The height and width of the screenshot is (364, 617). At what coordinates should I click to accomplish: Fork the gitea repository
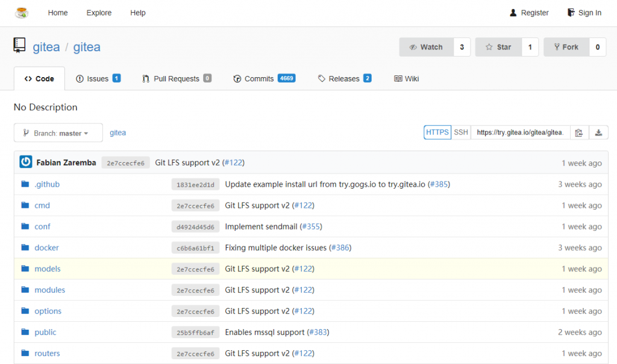[x=566, y=46]
